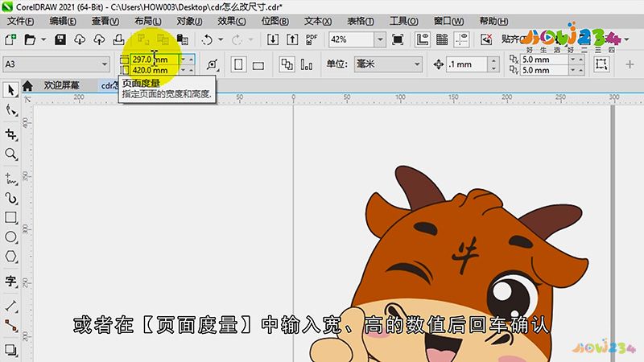Select the Ellipse tool

click(x=10, y=237)
